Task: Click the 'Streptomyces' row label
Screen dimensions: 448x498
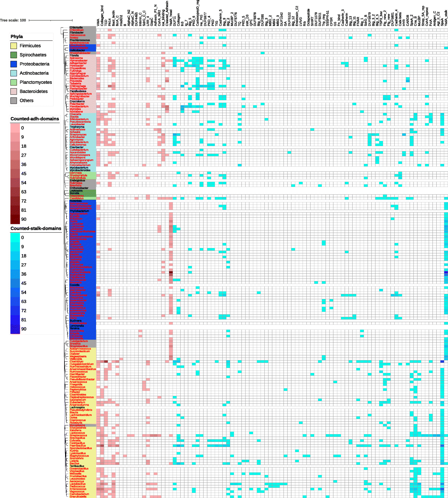Action: pyautogui.click(x=78, y=135)
